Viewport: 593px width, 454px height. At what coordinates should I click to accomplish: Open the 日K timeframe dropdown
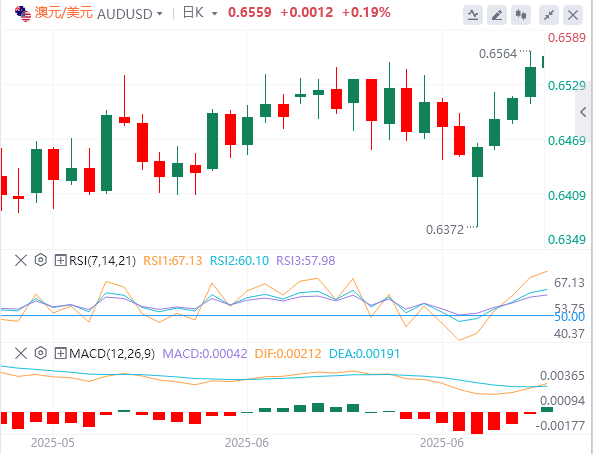pos(200,13)
